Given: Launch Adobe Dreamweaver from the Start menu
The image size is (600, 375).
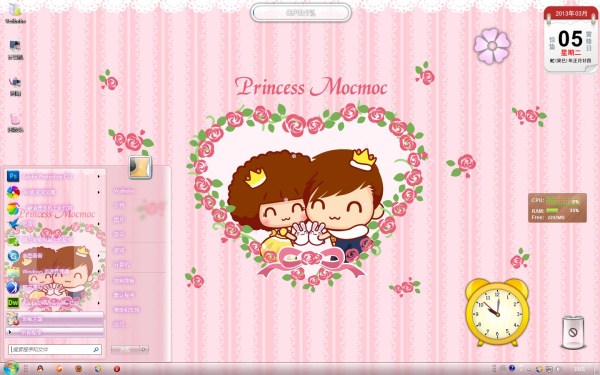Looking at the screenshot, I should (54, 303).
